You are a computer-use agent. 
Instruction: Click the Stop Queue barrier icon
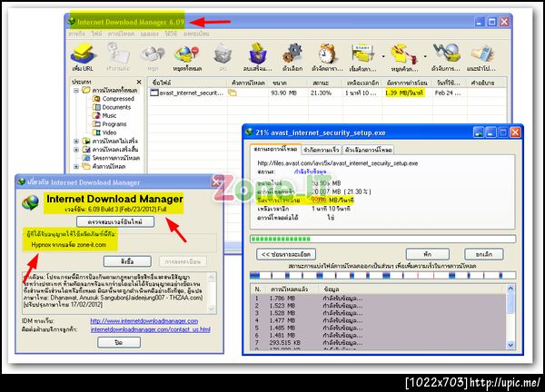403,54
